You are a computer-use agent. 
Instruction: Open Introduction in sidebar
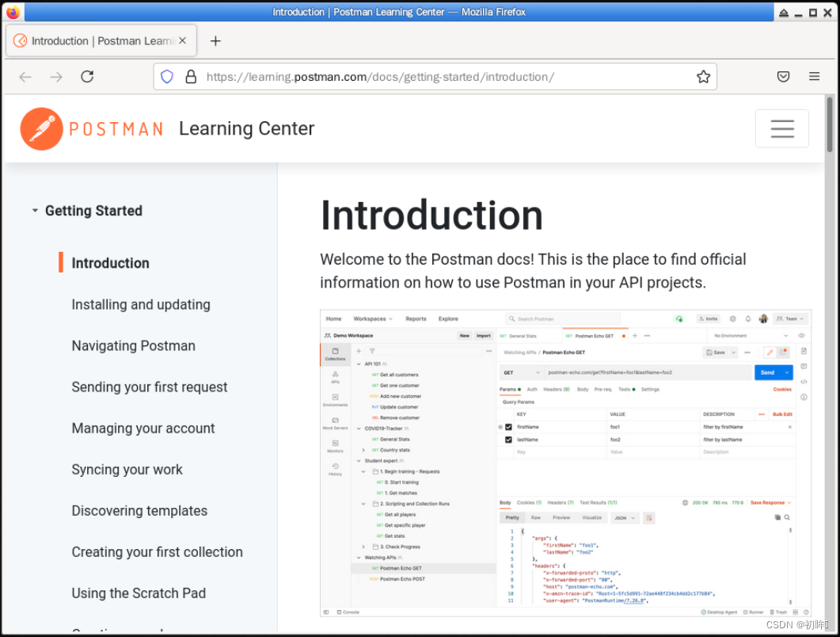pos(110,263)
